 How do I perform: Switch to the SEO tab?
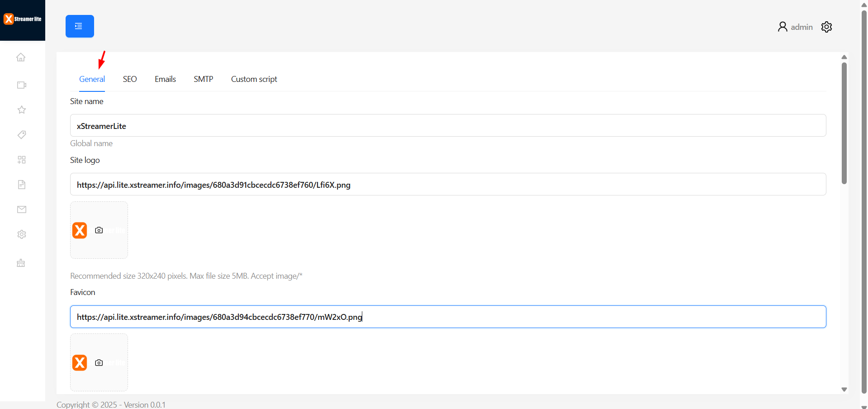pos(130,79)
